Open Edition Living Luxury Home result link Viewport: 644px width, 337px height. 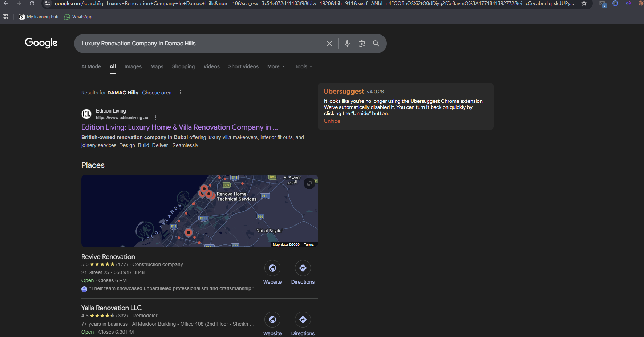(x=179, y=127)
